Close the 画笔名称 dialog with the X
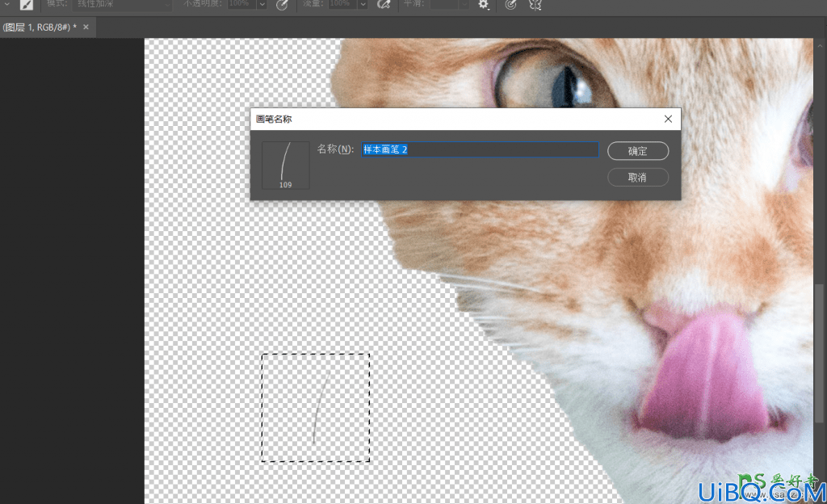This screenshot has height=504, width=827. pyautogui.click(x=668, y=119)
